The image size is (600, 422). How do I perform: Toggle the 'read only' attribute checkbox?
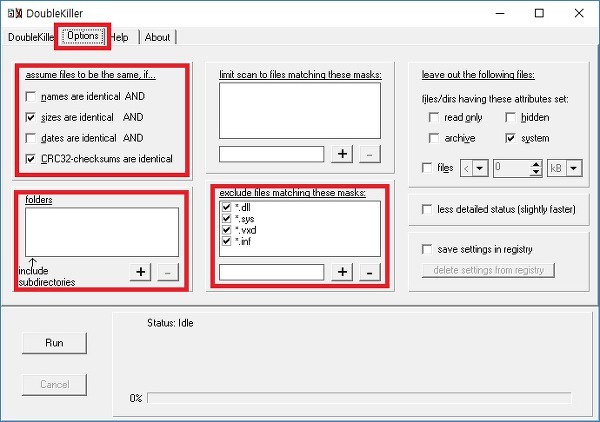[434, 117]
